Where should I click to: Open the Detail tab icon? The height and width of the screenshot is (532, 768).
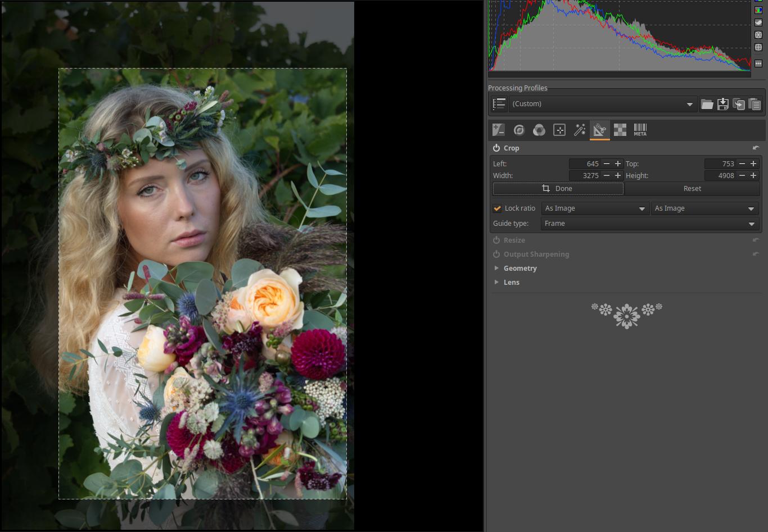click(x=519, y=130)
